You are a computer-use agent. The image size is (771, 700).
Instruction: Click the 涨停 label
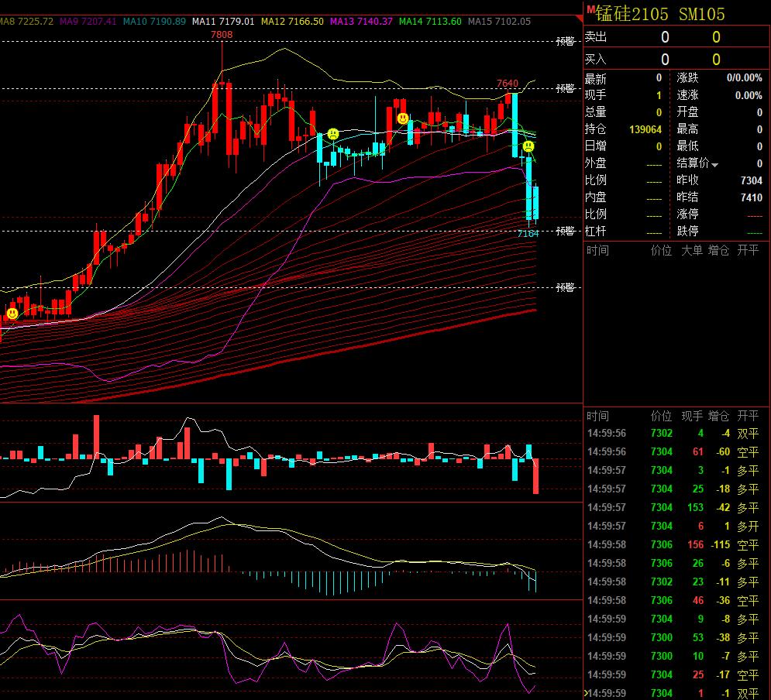[687, 214]
